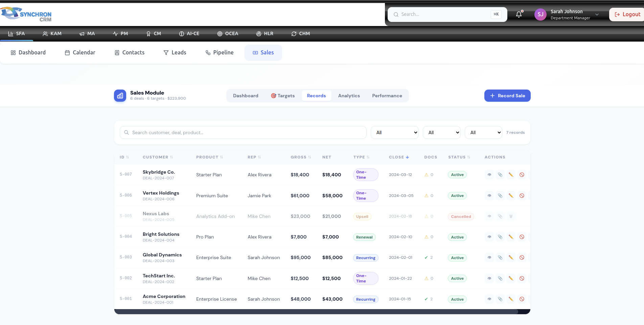Screen dimensions: 644x325
Task: Edit the Skybridge Co. sale with the pencil icon
Action: click(511, 175)
